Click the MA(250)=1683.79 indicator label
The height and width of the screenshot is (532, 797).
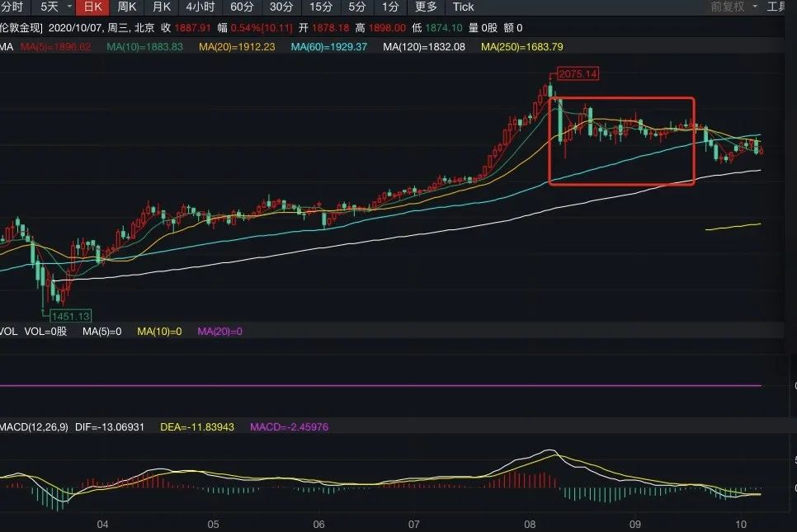[522, 47]
